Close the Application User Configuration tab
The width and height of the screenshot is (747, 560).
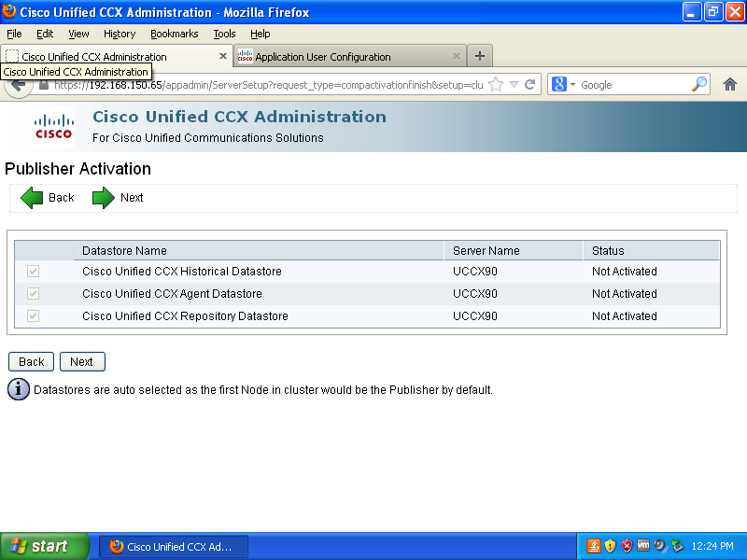(x=456, y=56)
